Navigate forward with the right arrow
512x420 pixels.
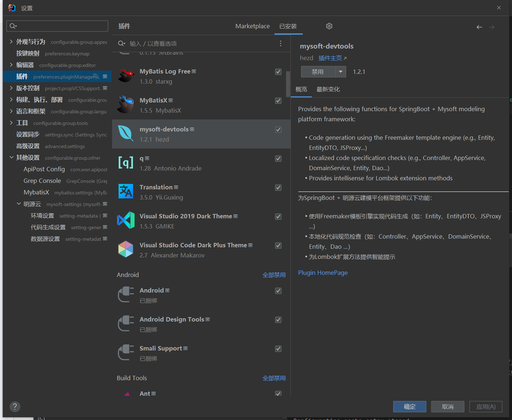tap(492, 27)
